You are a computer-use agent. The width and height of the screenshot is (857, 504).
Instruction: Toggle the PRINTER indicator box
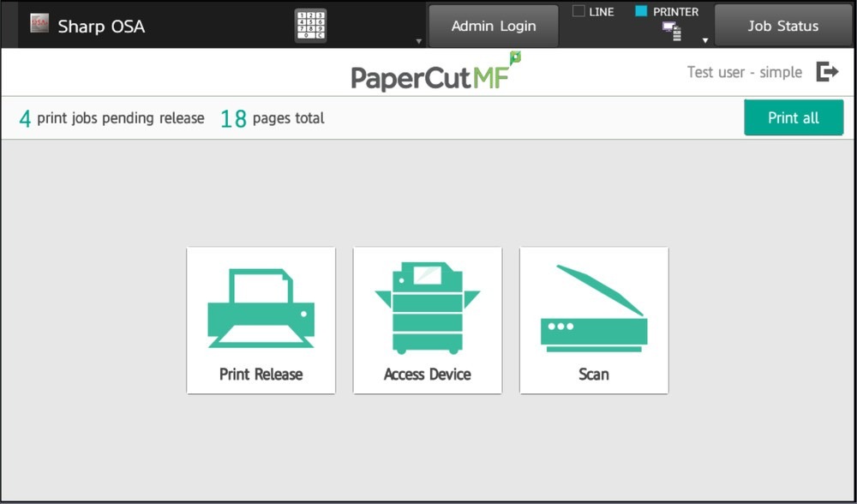click(x=641, y=12)
